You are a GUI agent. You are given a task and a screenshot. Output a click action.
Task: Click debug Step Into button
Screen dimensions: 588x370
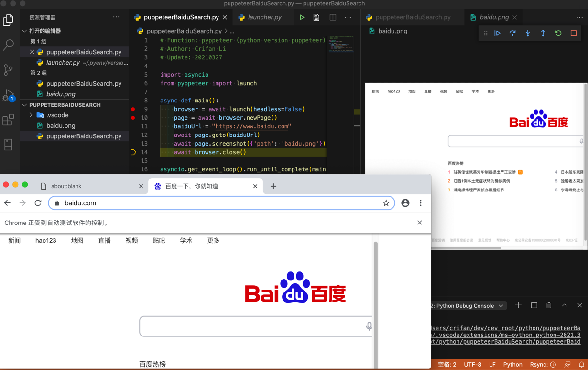pos(528,33)
